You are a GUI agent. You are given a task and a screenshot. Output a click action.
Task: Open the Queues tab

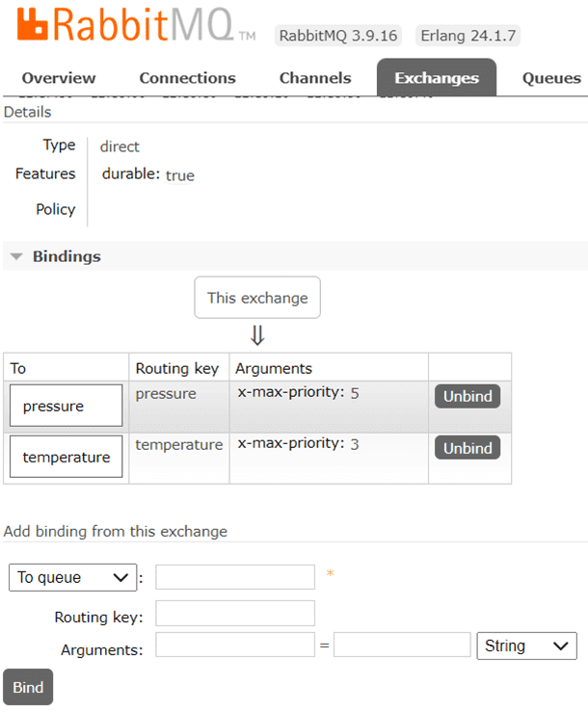(551, 78)
